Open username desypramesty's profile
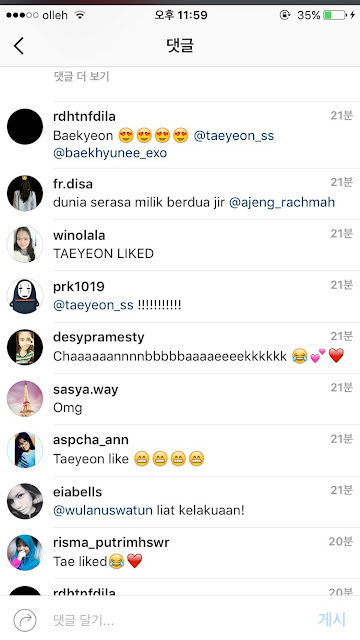Image resolution: width=360 pixels, height=640 pixels. coord(99,338)
